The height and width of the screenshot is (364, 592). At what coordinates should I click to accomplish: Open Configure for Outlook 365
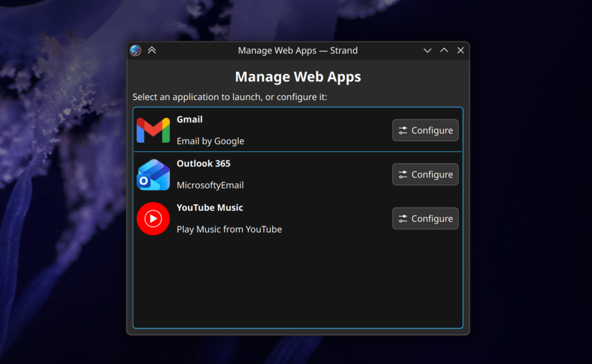tap(425, 174)
